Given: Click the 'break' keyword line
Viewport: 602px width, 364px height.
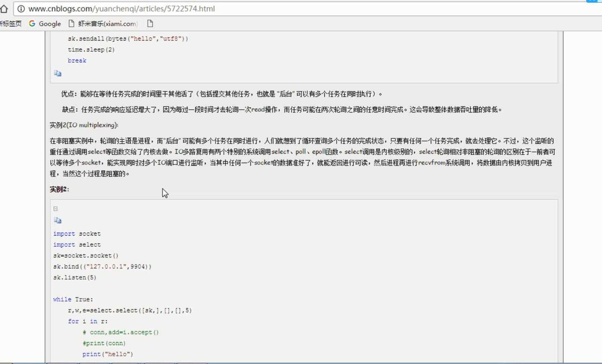Looking at the screenshot, I should [x=77, y=61].
